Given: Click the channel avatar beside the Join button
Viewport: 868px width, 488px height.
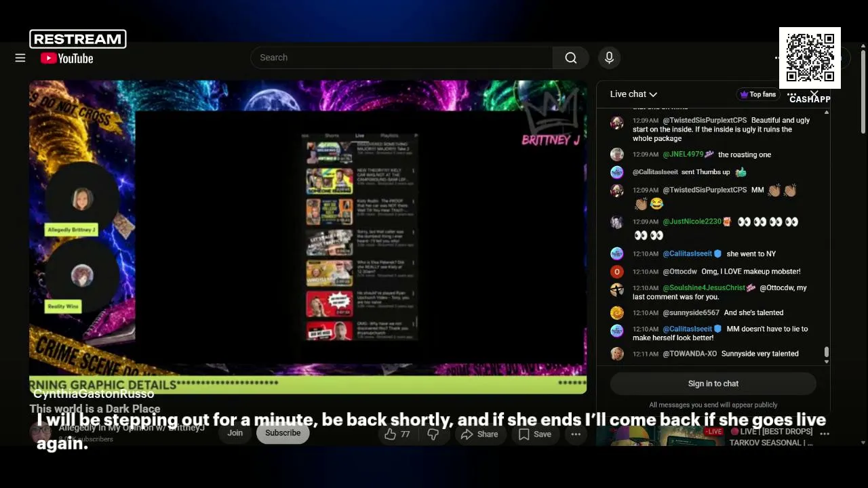Looking at the screenshot, I should pyautogui.click(x=40, y=433).
